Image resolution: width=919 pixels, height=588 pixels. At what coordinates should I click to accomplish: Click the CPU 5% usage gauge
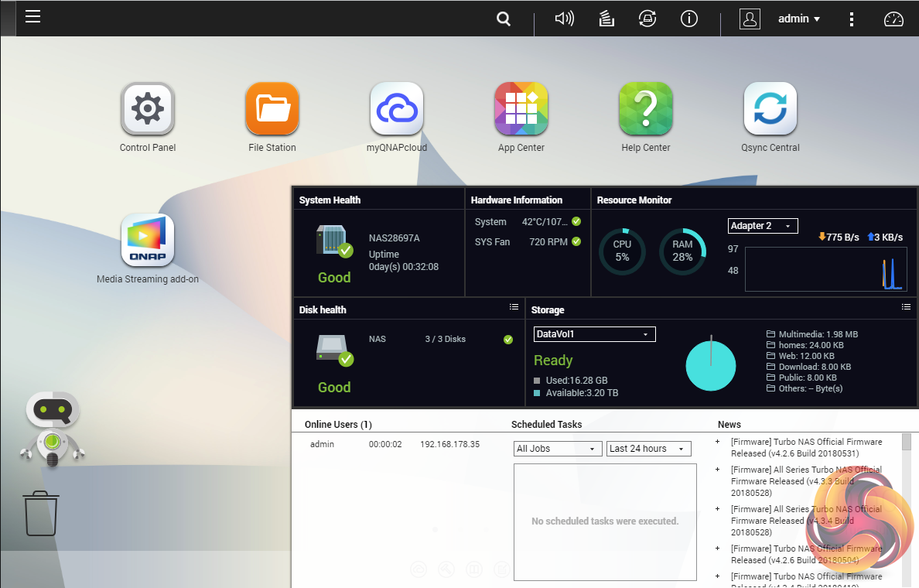click(622, 251)
